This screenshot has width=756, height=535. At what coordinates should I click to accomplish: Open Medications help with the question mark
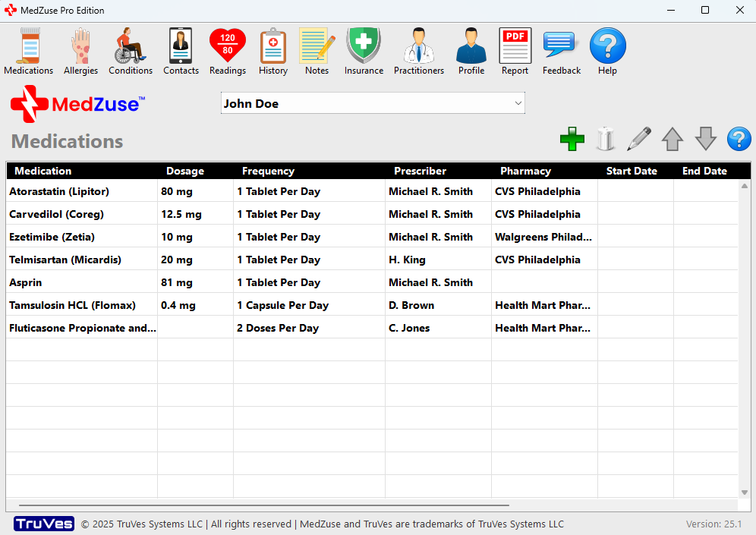click(x=739, y=139)
